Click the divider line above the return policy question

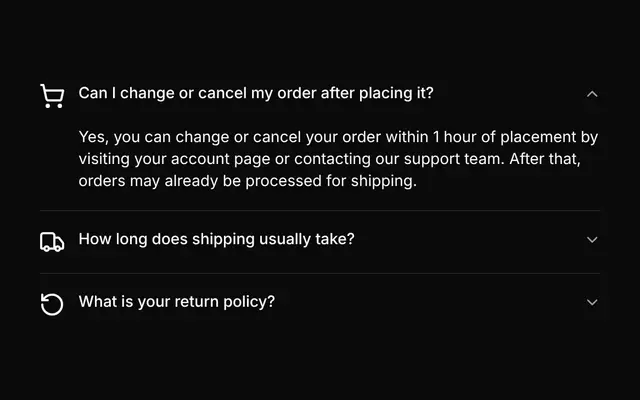coord(320,273)
